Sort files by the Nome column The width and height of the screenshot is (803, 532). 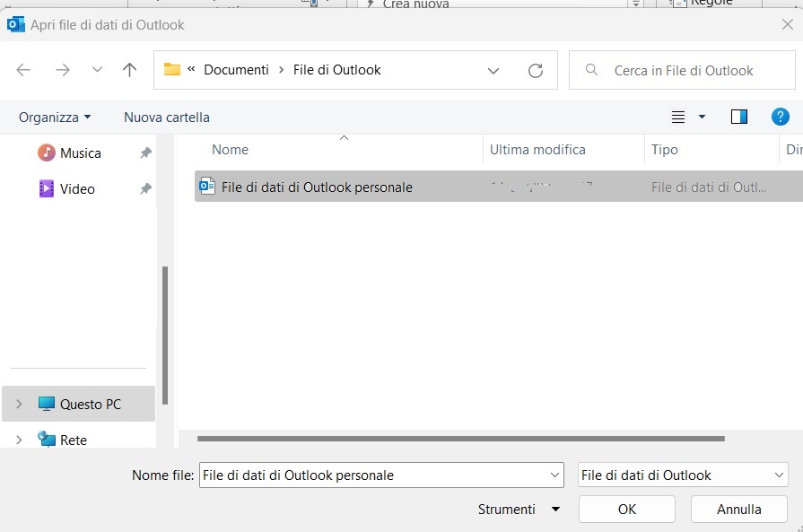pyautogui.click(x=230, y=150)
